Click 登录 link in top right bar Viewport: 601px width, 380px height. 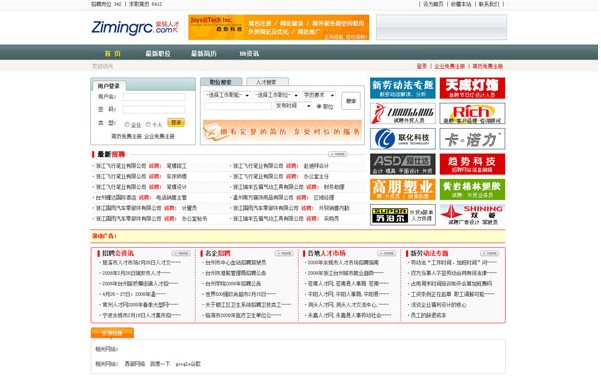[x=422, y=66]
